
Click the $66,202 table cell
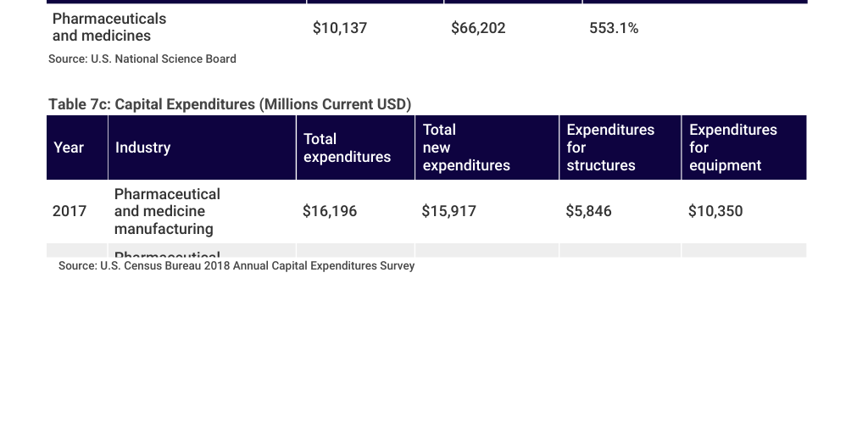point(478,28)
